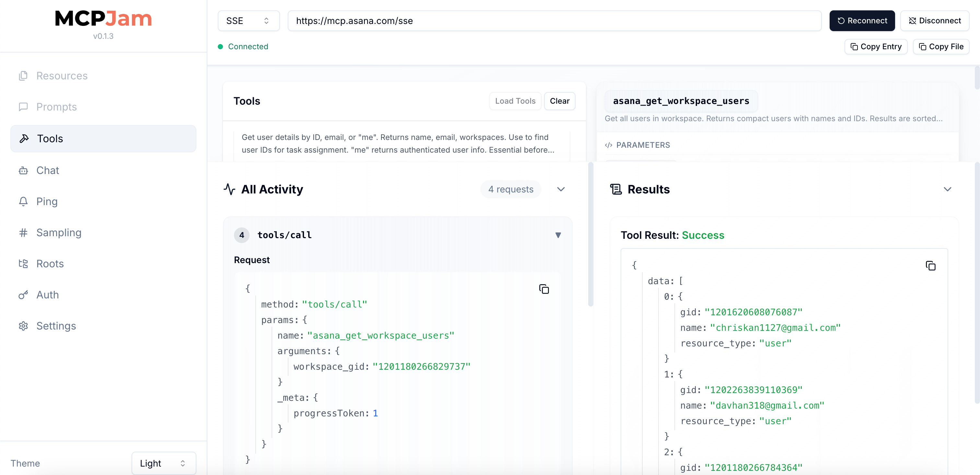Collapse the Results panel chevron
The image size is (980, 475).
(947, 189)
